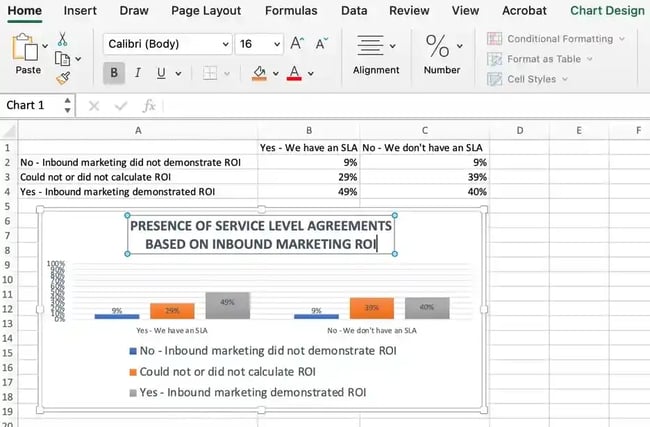Select the cell containing 39%
Screen dimensions: 650x427
pyautogui.click(x=424, y=177)
